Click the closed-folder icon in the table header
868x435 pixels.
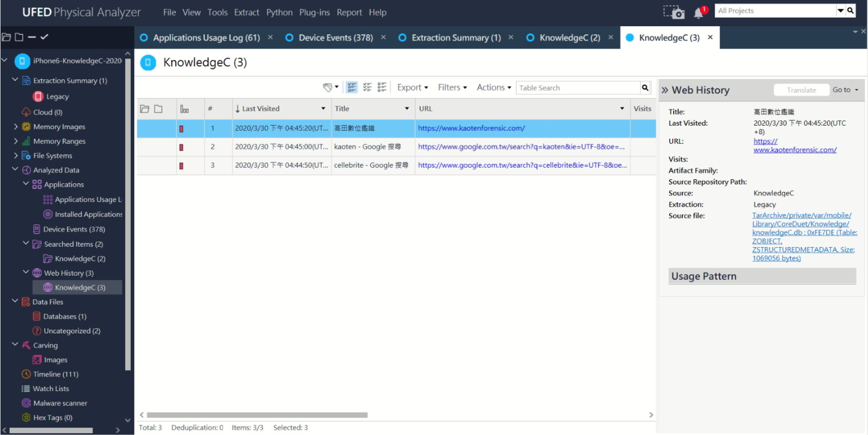point(158,108)
